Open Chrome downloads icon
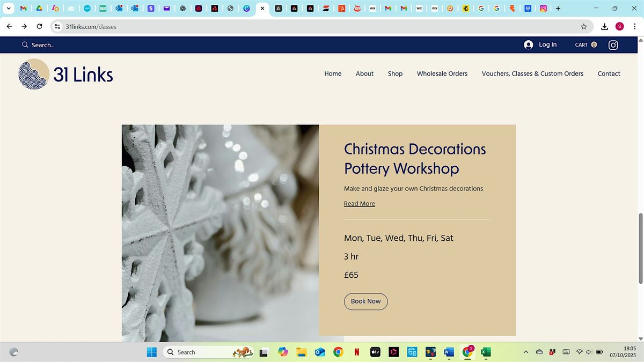 604,26
